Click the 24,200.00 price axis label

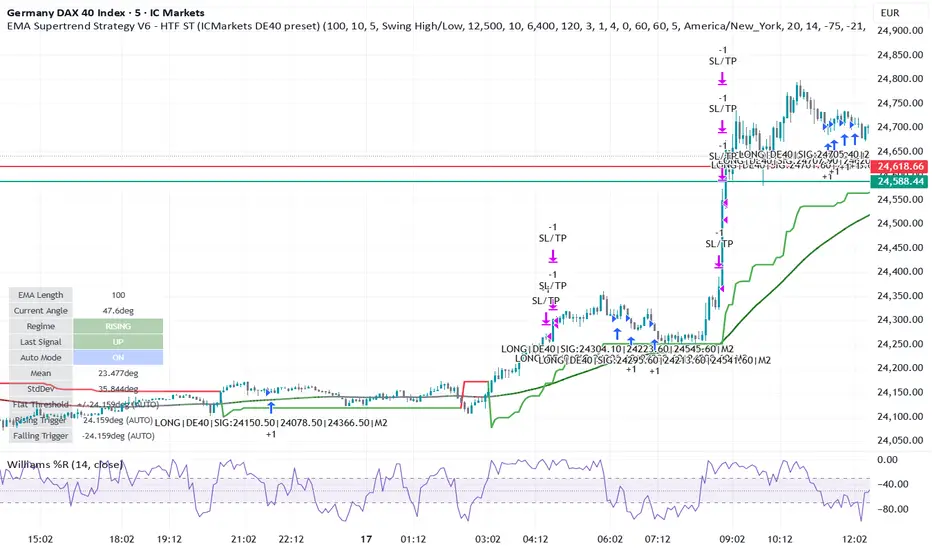tap(900, 367)
